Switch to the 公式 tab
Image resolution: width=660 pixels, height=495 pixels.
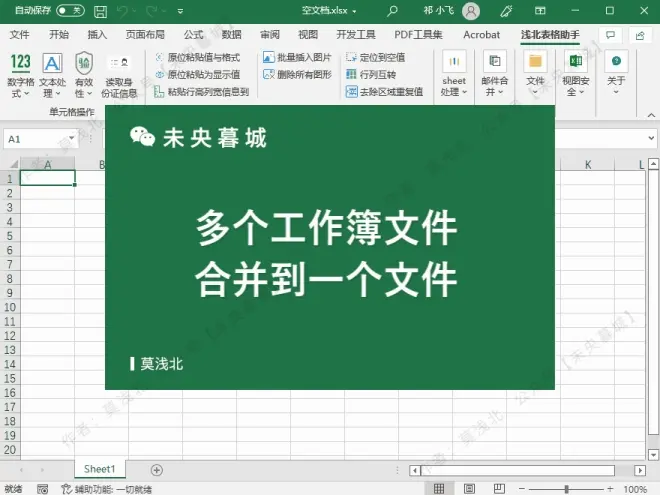[193, 35]
